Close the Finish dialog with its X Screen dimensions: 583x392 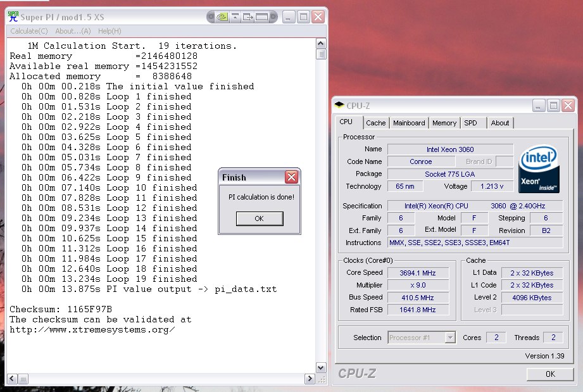291,177
